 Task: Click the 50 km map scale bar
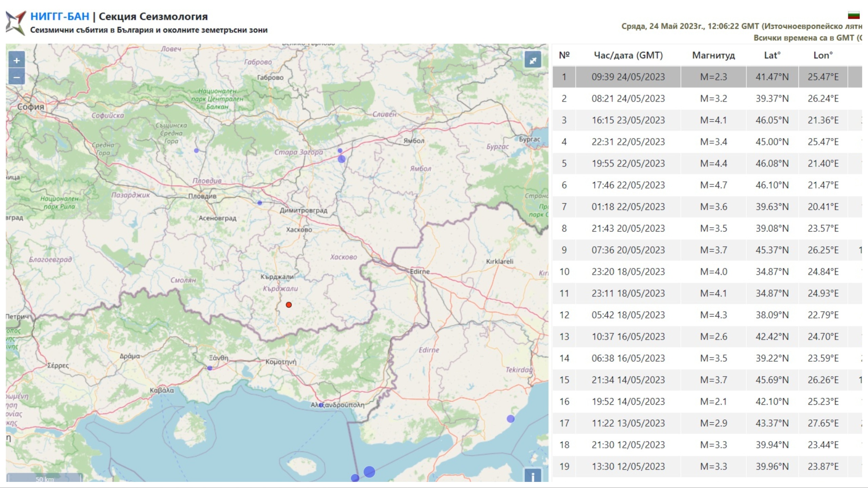[x=44, y=478]
